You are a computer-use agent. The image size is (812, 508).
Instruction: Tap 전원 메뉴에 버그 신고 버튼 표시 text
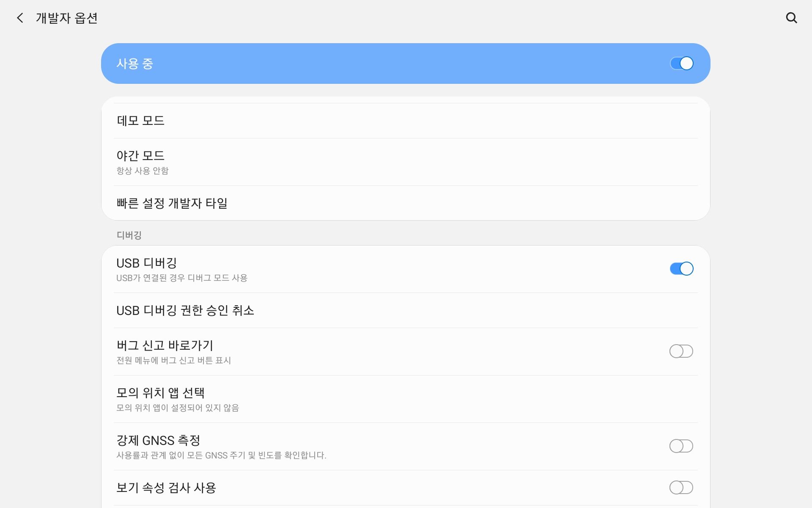[x=173, y=360]
